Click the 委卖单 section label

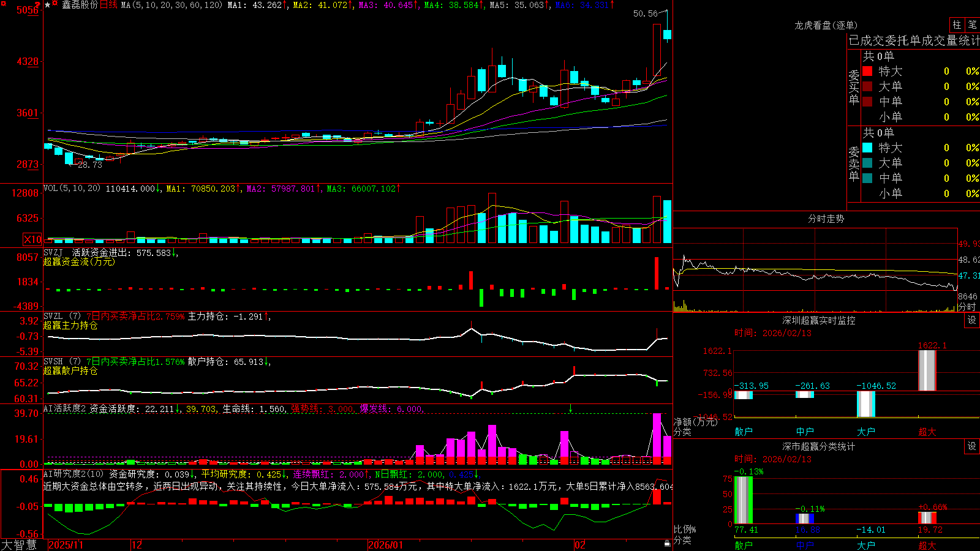[x=854, y=164]
